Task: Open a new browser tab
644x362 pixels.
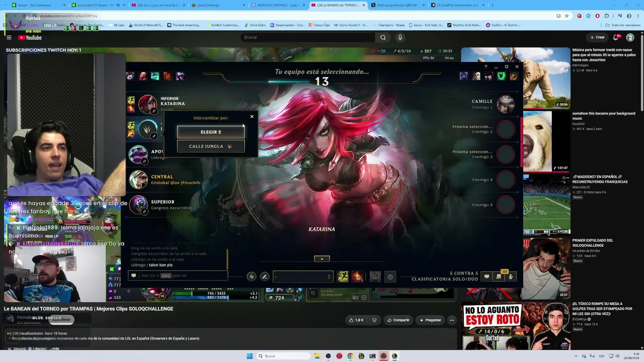Action: point(492,5)
